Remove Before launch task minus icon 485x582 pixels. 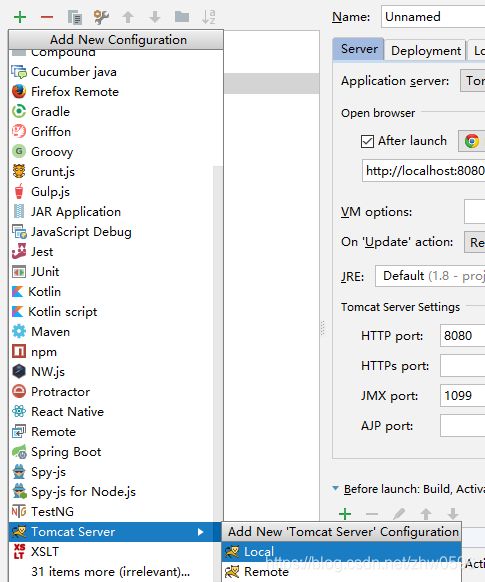coord(372,514)
